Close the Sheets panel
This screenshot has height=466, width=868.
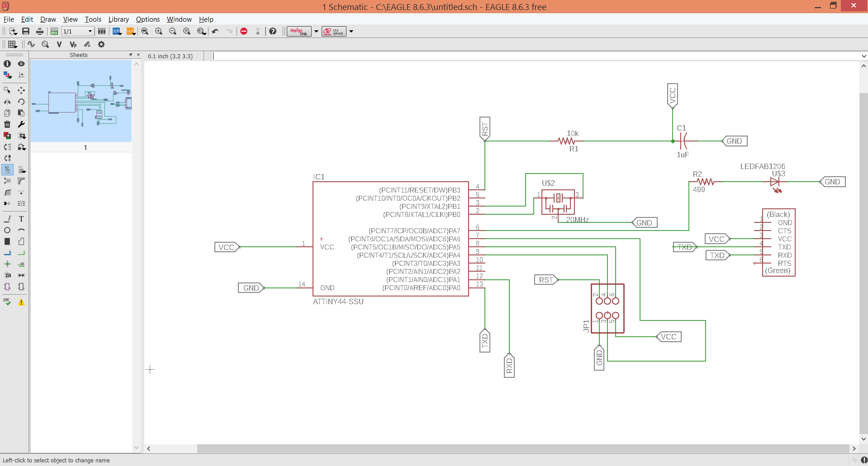pyautogui.click(x=138, y=55)
